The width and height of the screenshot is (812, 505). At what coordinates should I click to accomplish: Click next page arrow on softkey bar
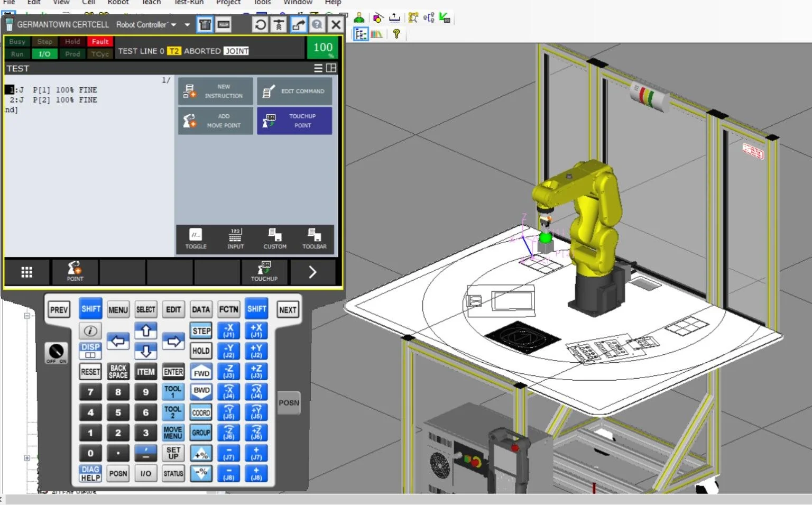[x=312, y=272]
